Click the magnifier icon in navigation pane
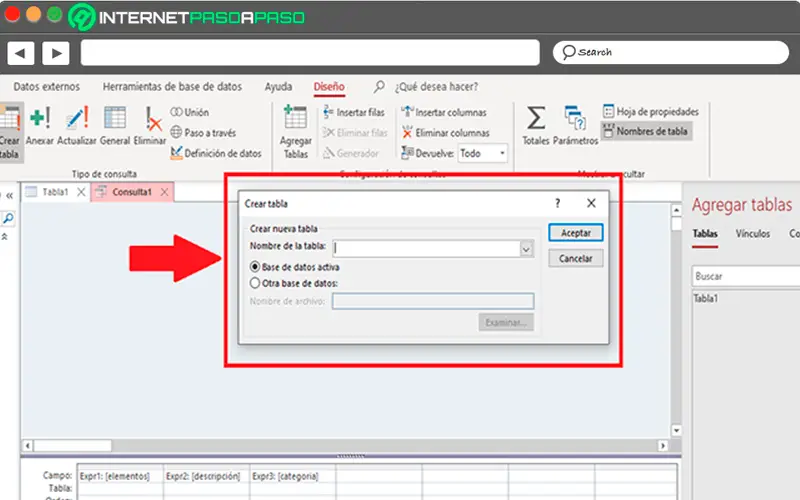 (8, 218)
